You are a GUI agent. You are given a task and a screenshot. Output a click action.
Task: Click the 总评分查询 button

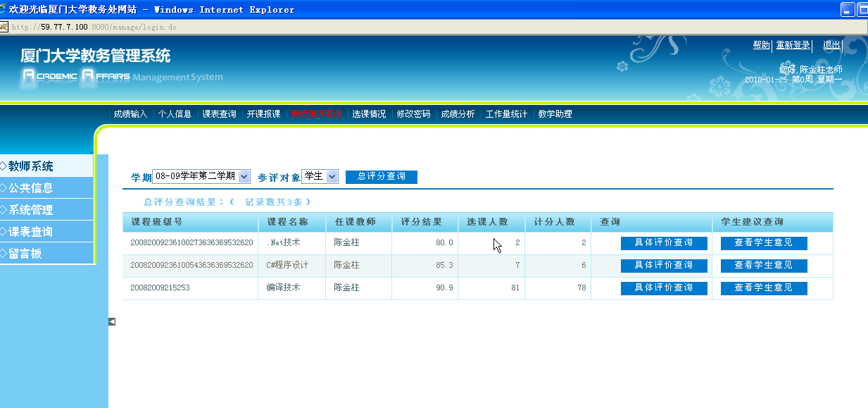381,177
